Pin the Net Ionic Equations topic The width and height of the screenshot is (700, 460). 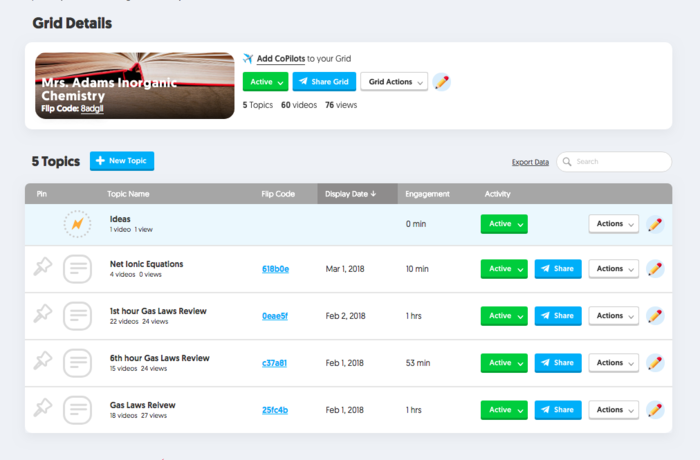point(42,267)
